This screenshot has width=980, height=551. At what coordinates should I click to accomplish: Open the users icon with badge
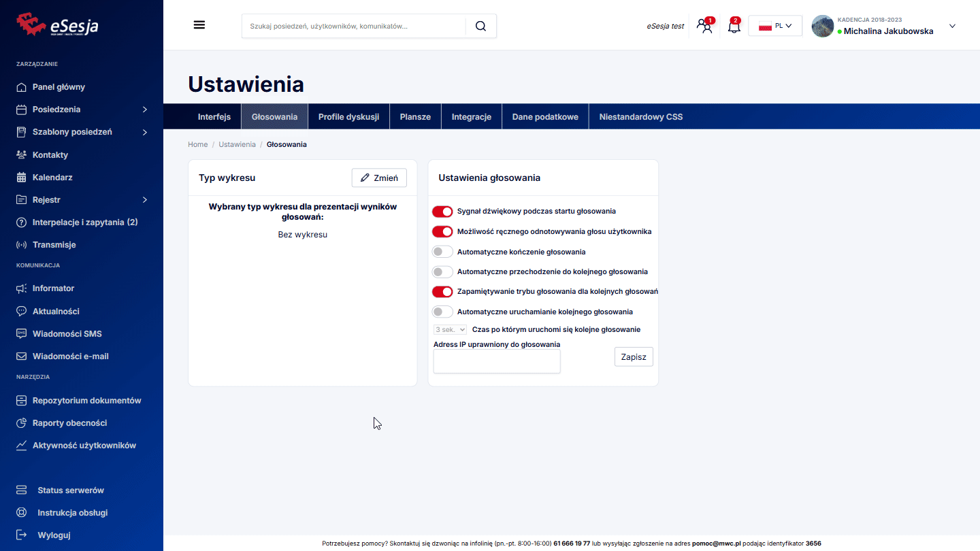tap(705, 27)
